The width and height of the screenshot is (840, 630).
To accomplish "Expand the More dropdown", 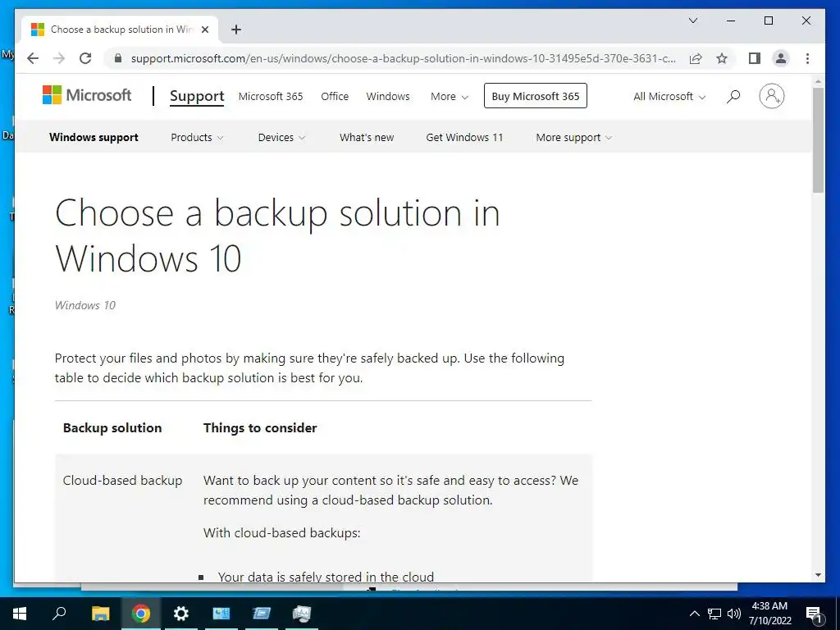I will point(450,97).
